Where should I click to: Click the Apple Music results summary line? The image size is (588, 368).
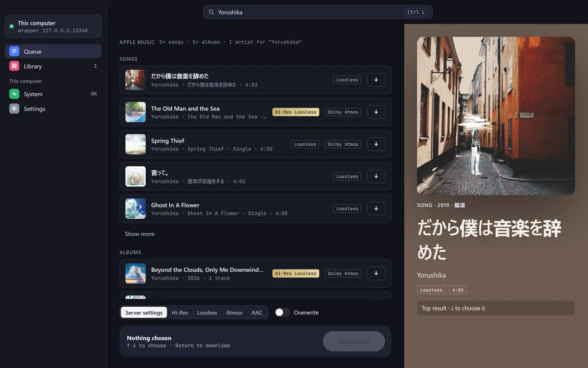pyautogui.click(x=210, y=42)
